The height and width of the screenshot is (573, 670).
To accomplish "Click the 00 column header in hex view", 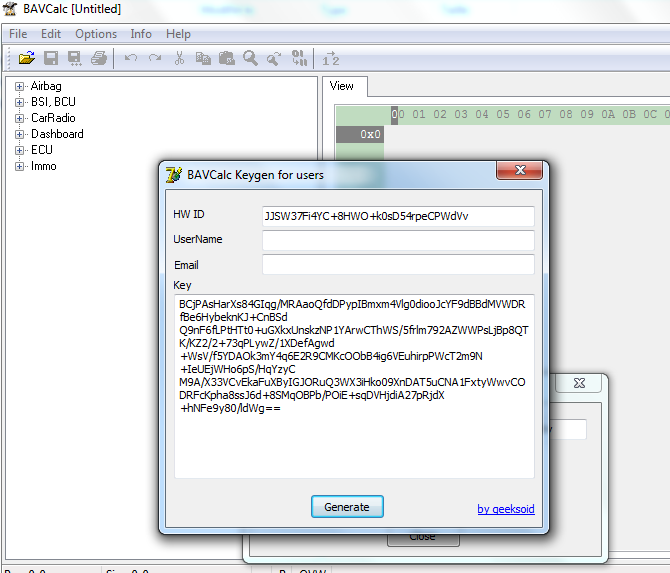I will click(398, 115).
